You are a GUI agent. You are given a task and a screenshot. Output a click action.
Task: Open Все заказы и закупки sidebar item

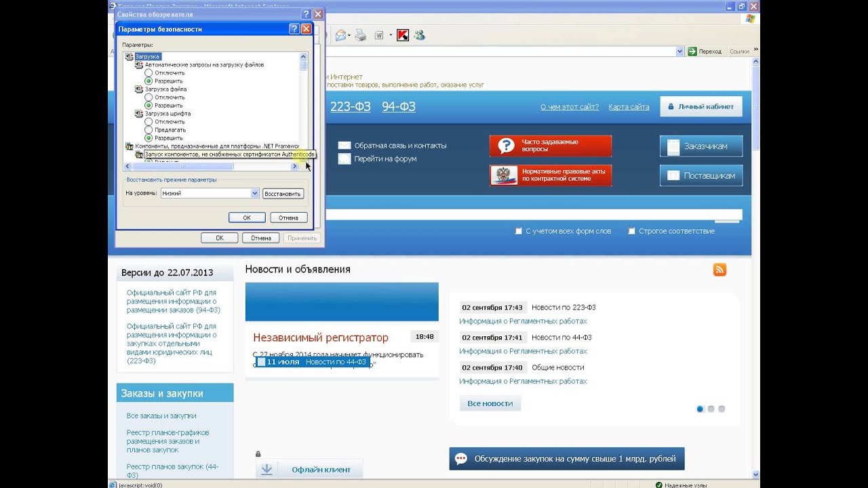click(161, 415)
